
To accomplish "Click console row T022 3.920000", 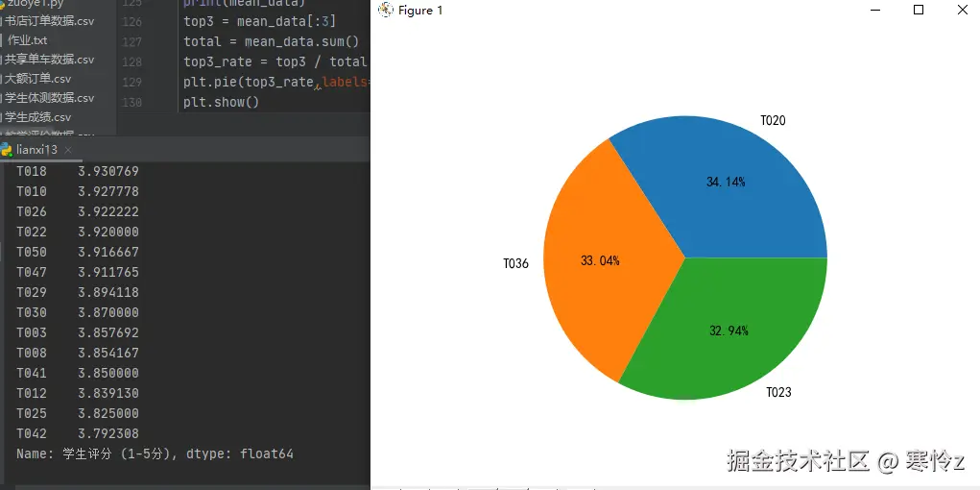I will pyautogui.click(x=78, y=232).
